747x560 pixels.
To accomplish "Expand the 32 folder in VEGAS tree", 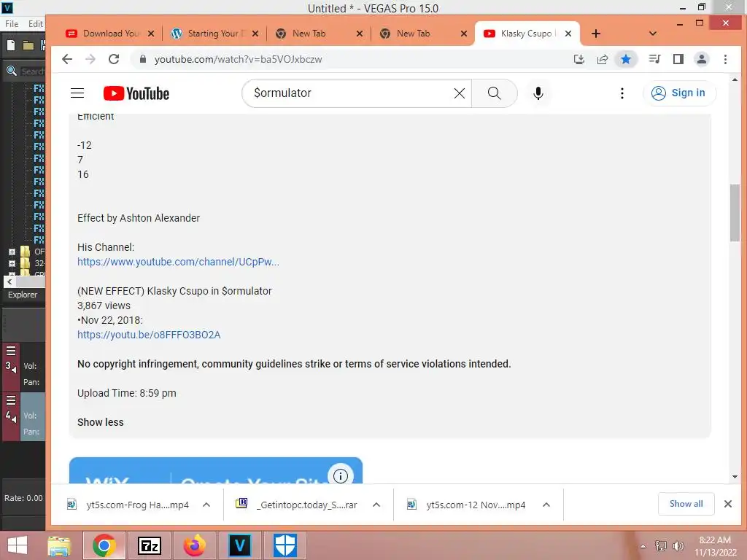I will tap(12, 263).
